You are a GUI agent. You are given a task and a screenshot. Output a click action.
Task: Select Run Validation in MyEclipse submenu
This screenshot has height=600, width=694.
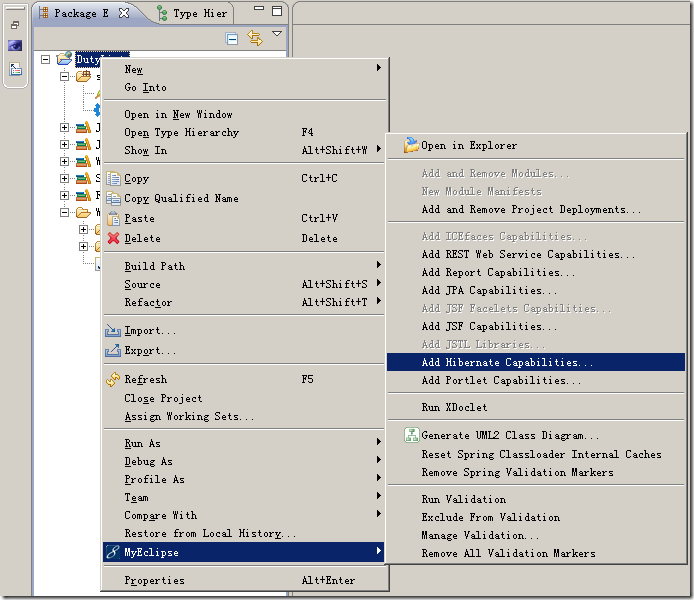click(463, 499)
